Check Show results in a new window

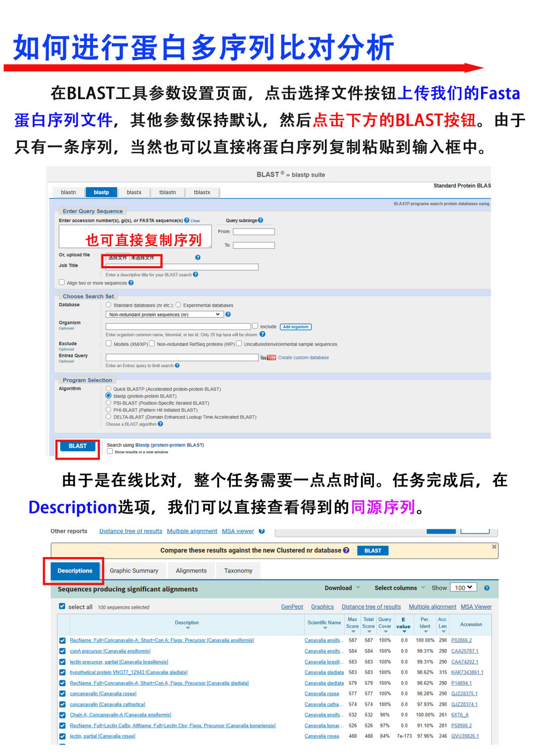(110, 451)
